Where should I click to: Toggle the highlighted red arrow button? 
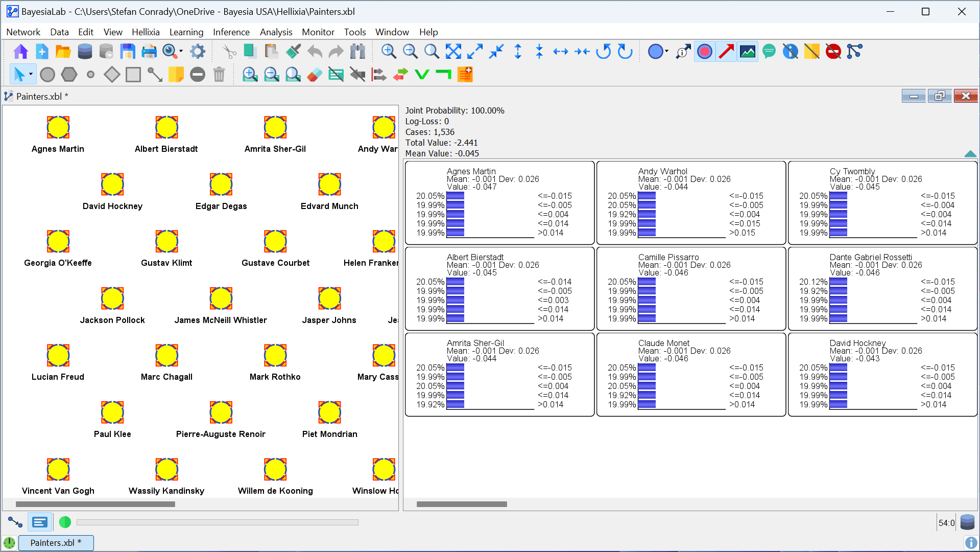pos(726,52)
